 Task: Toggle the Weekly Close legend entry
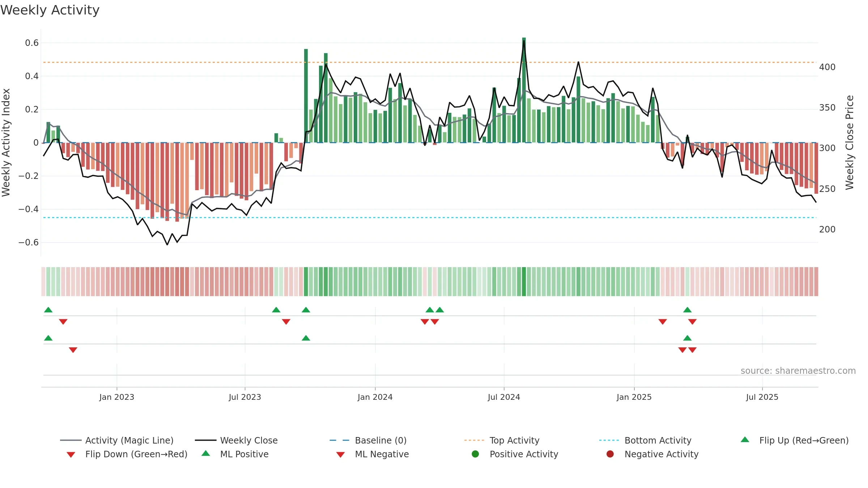236,440
